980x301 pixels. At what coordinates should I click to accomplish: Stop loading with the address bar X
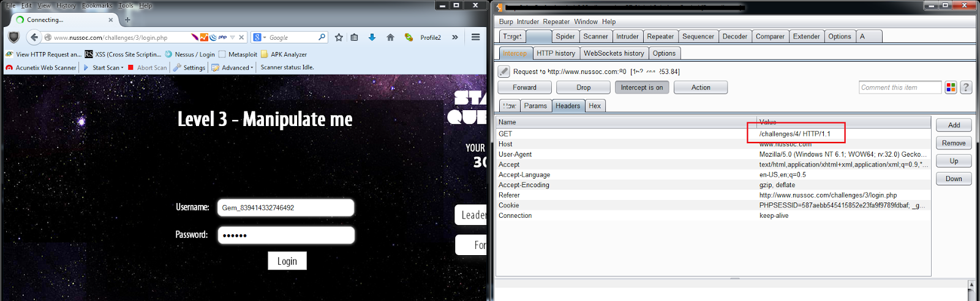pyautogui.click(x=241, y=37)
